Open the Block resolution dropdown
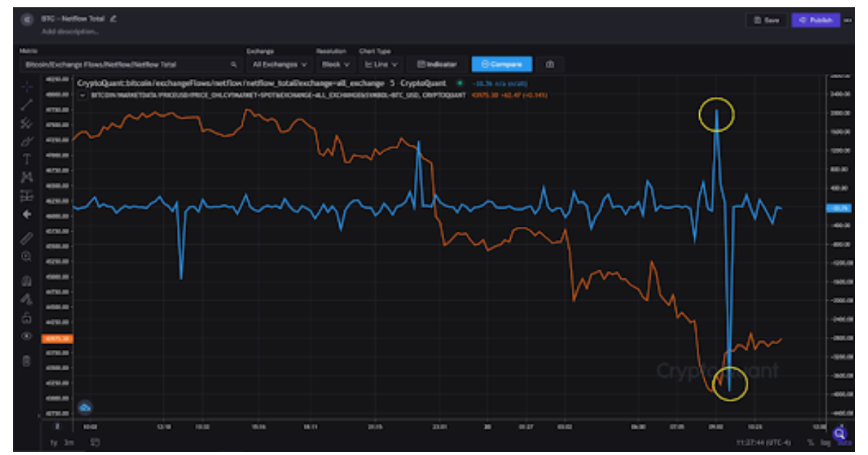The image size is (868, 455). pyautogui.click(x=335, y=64)
